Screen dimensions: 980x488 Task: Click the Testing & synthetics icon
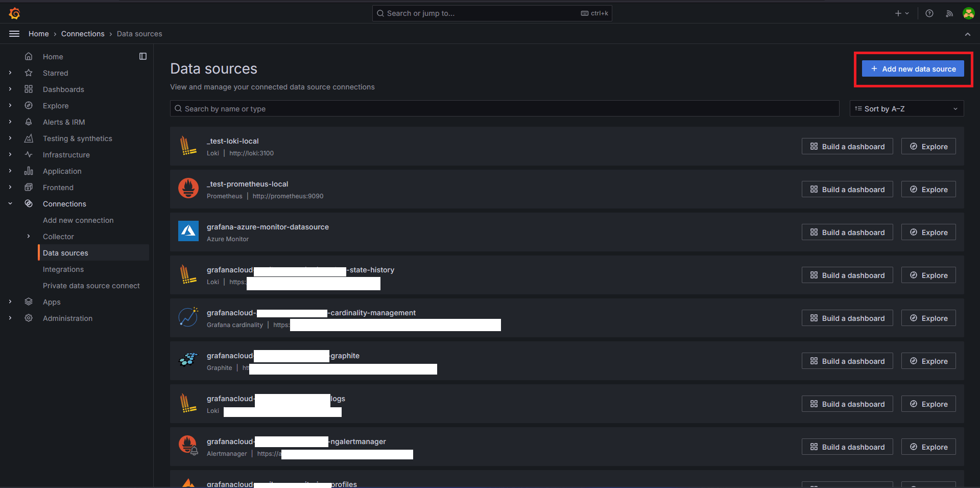[29, 138]
